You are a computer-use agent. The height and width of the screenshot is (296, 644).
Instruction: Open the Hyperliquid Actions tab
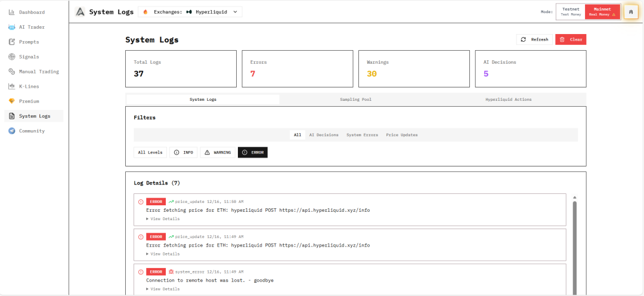508,100
